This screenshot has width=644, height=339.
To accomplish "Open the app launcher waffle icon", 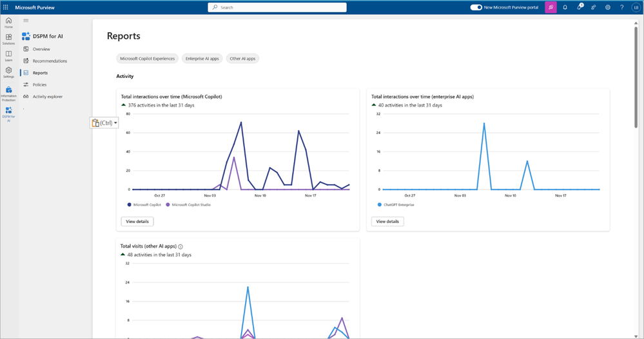I will (6, 7).
